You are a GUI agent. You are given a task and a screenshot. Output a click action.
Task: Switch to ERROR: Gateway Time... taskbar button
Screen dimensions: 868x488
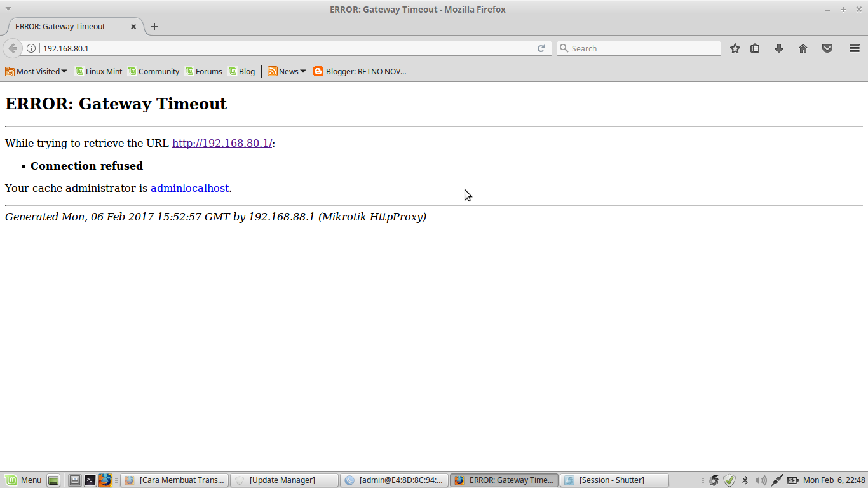(x=504, y=480)
